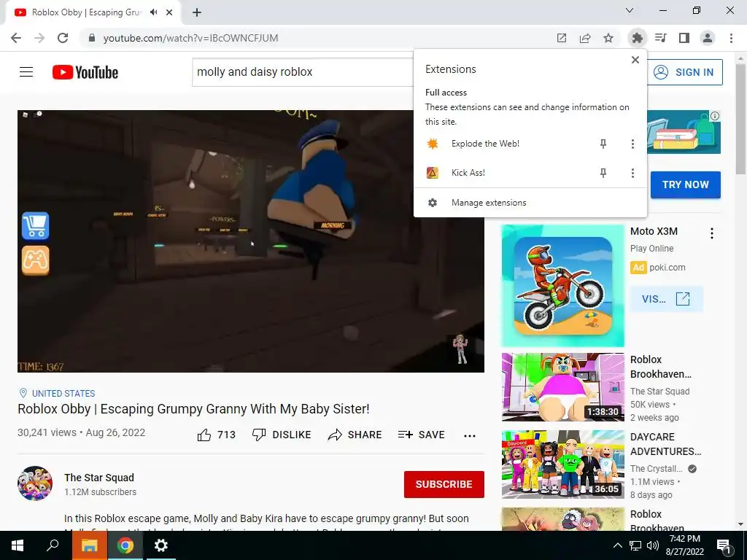747x560 pixels.
Task: Open the media controls icon
Action: point(661,38)
